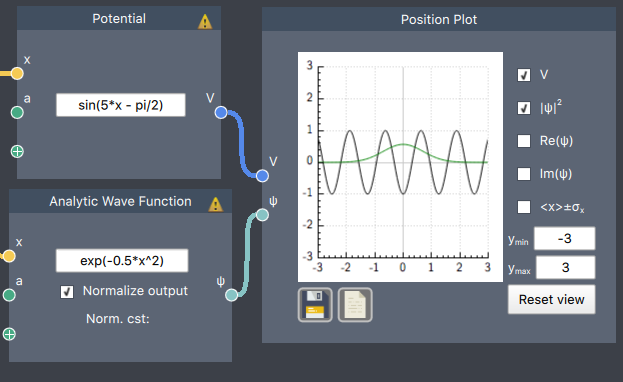The image size is (623, 382).
Task: Click the Analytic Wave Function warning icon
Action: pyautogui.click(x=216, y=204)
